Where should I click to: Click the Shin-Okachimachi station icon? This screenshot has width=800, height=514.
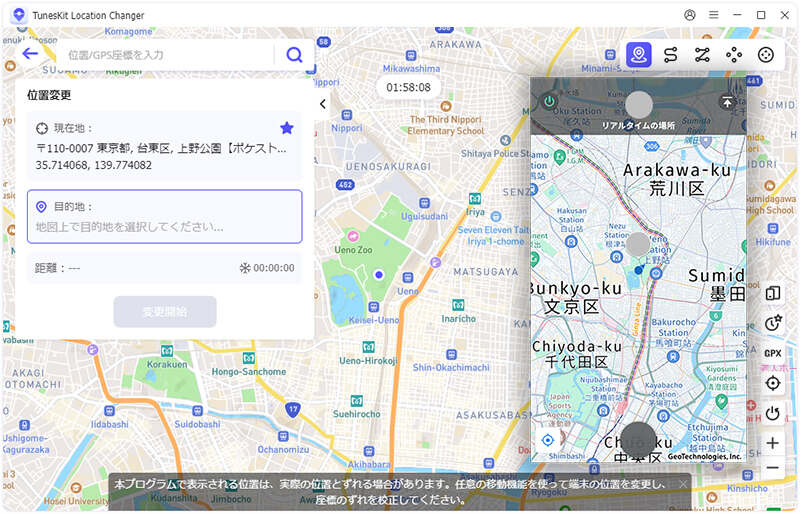pyautogui.click(x=451, y=354)
